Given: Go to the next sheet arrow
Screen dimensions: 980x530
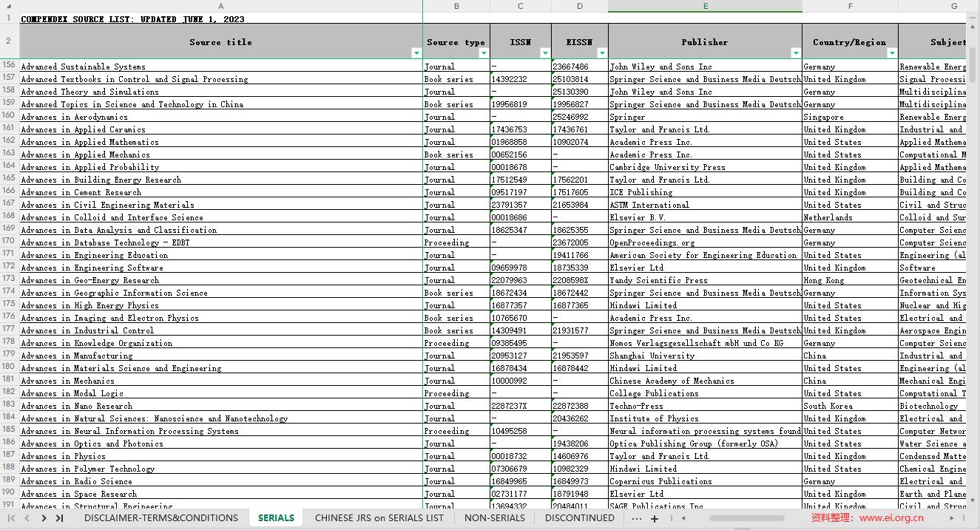Looking at the screenshot, I should (x=44, y=518).
